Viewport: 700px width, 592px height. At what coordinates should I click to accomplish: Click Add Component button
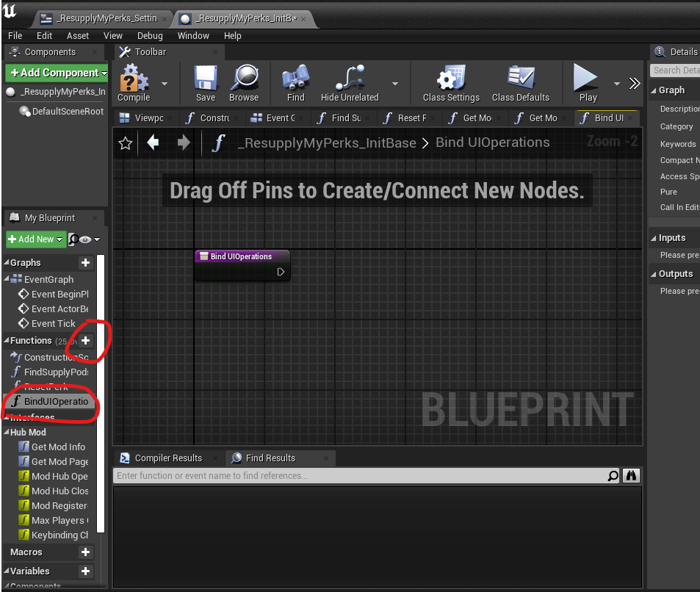click(x=57, y=73)
